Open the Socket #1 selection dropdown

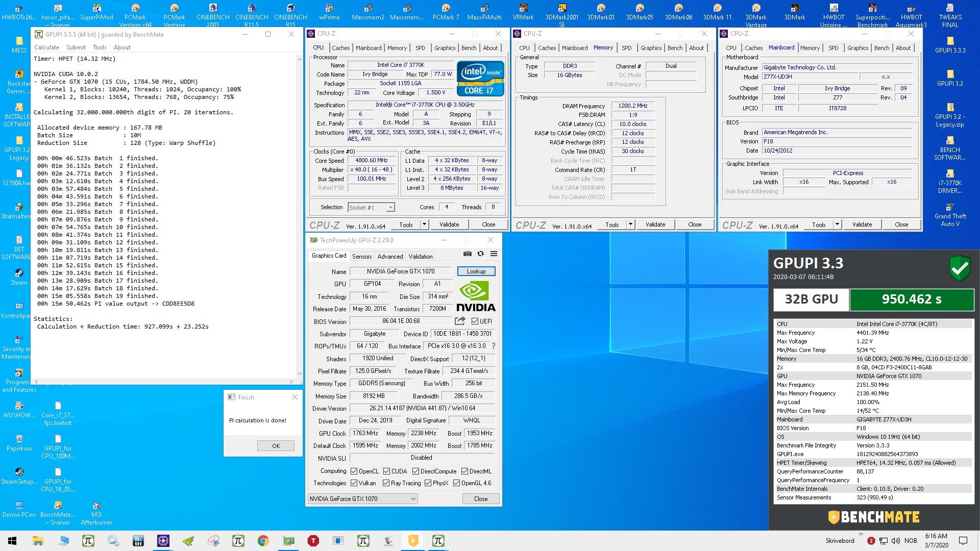pos(390,208)
